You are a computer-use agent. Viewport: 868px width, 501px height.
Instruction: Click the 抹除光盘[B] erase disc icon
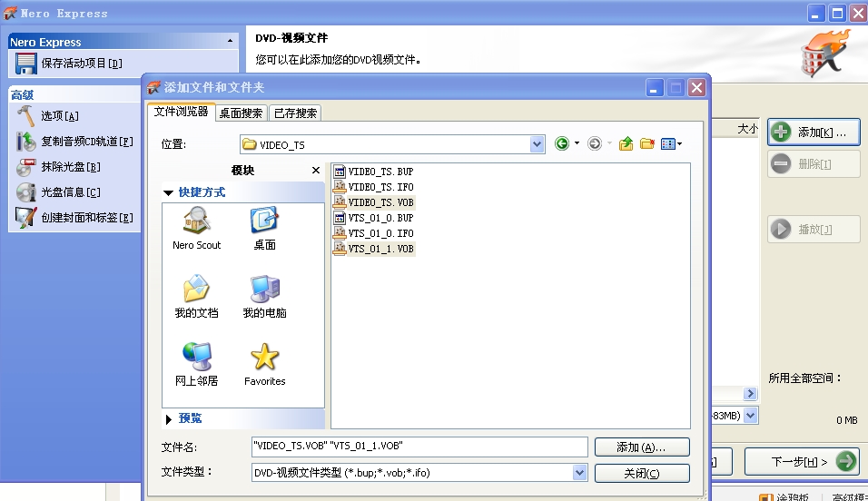click(x=25, y=167)
